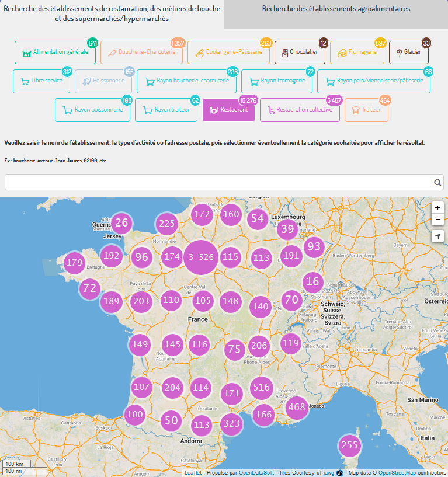Open cluster marker 225 in Normandie

tap(166, 224)
